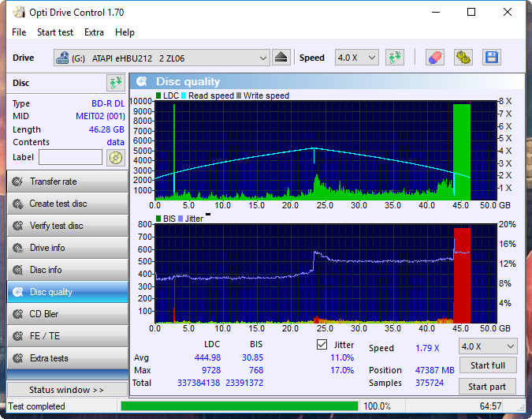532x419 pixels.
Task: Open the Start test menu
Action: (x=55, y=32)
